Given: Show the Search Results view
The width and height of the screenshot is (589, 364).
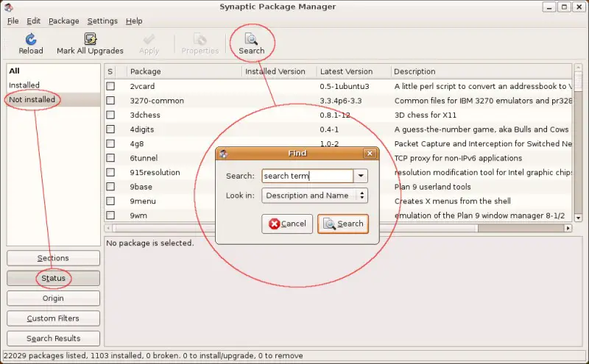Looking at the screenshot, I should point(53,338).
